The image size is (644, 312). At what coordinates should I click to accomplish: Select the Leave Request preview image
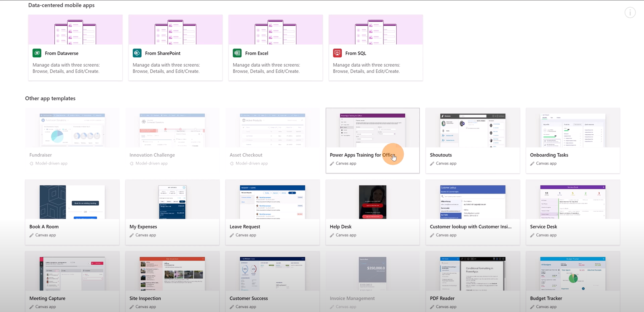coord(272,202)
